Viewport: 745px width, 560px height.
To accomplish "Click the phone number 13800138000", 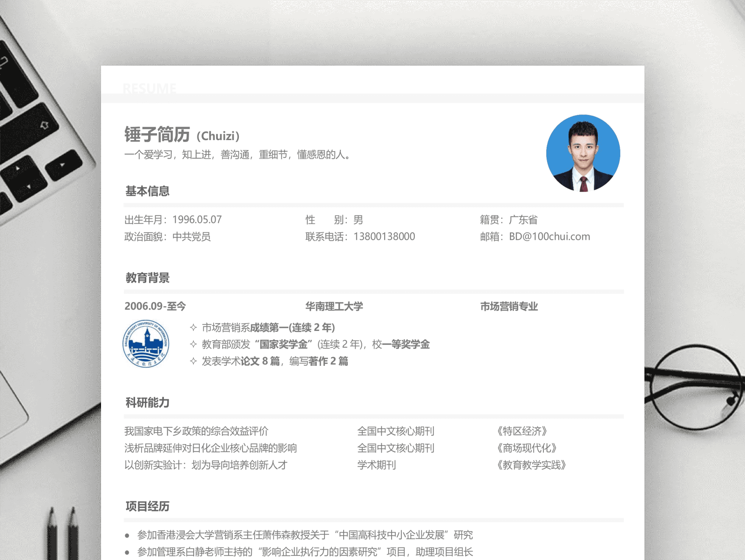I will coord(384,236).
